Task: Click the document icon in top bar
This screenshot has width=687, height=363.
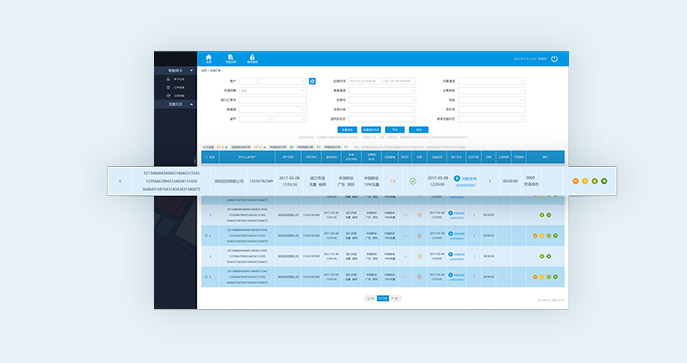Action: point(230,58)
